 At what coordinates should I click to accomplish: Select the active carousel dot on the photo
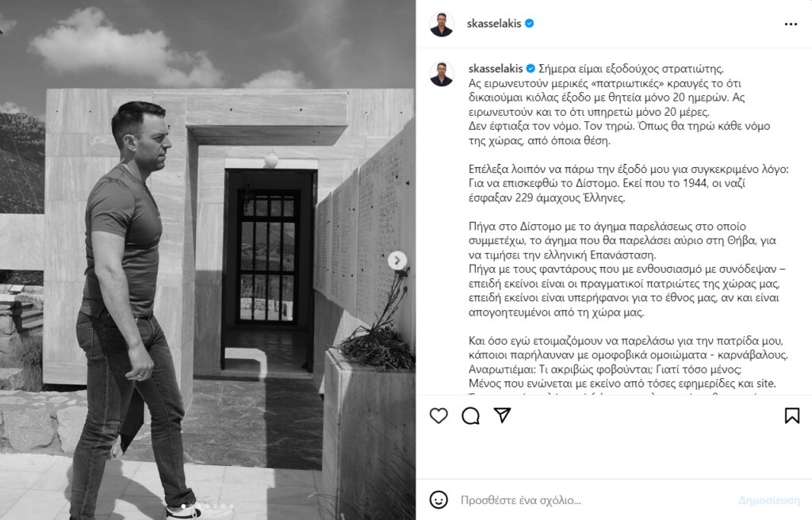[183, 506]
